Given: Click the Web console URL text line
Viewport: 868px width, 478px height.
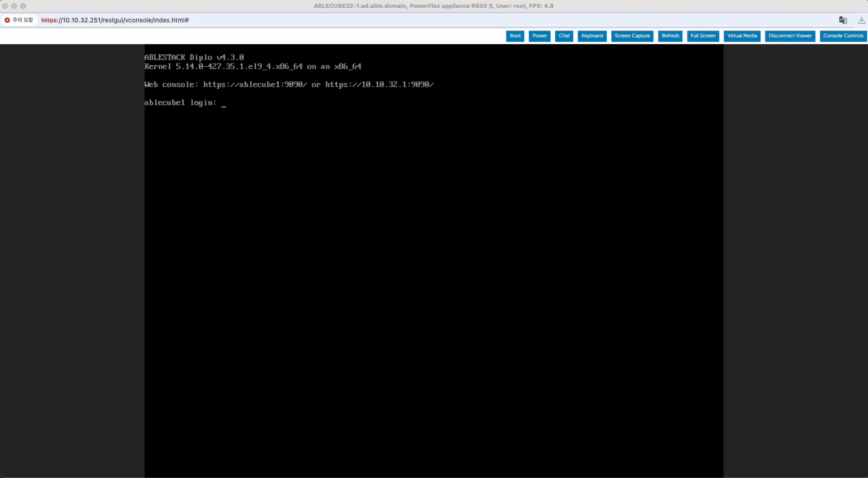Looking at the screenshot, I should [x=289, y=84].
